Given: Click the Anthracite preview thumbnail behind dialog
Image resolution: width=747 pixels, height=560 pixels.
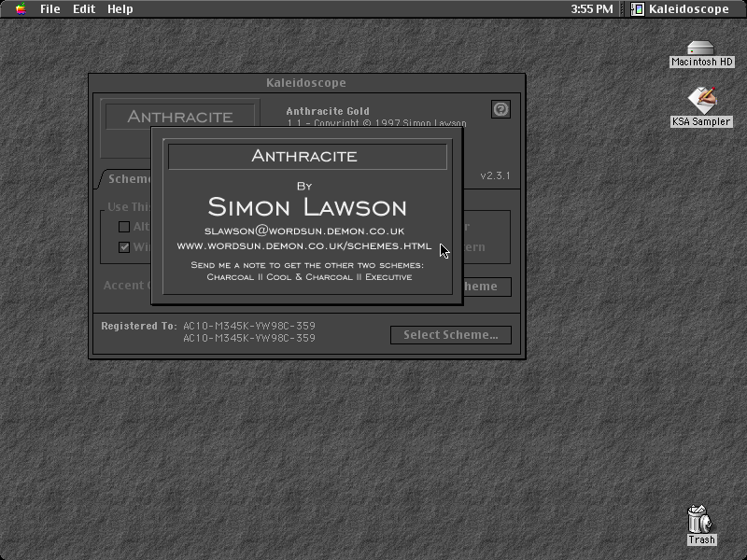Looking at the screenshot, I should pos(180,116).
